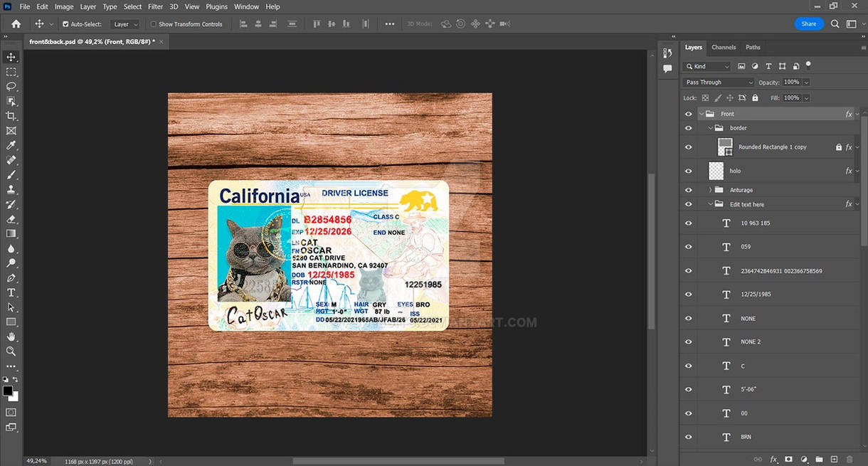
Task: Select the Rectangle shape tool
Action: [11, 322]
